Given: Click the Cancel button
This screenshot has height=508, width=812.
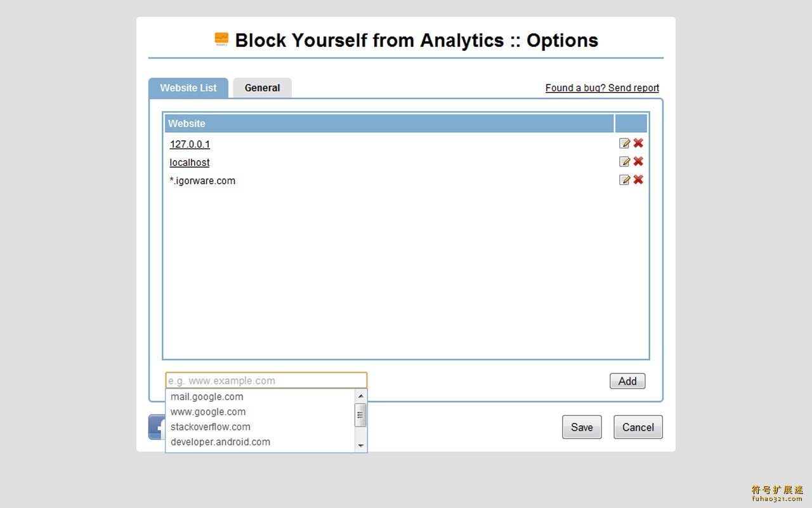Looking at the screenshot, I should point(638,427).
